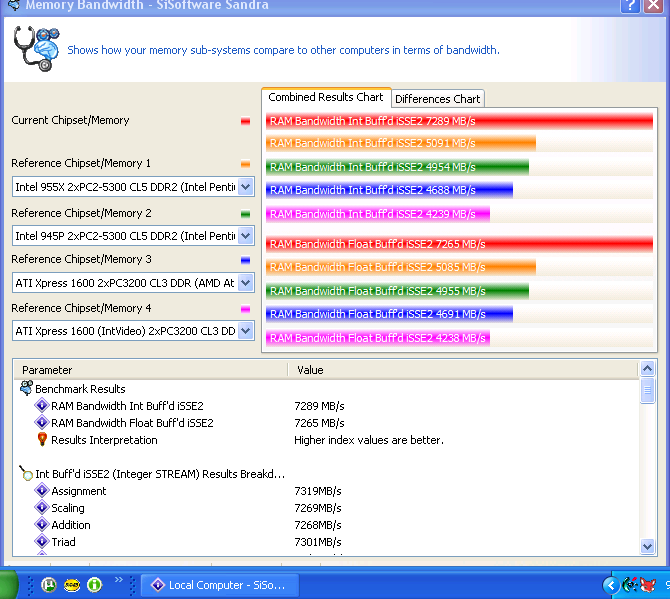
Task: Open Reference Chipset/Memory 4 dropdown arrow
Action: 246,331
